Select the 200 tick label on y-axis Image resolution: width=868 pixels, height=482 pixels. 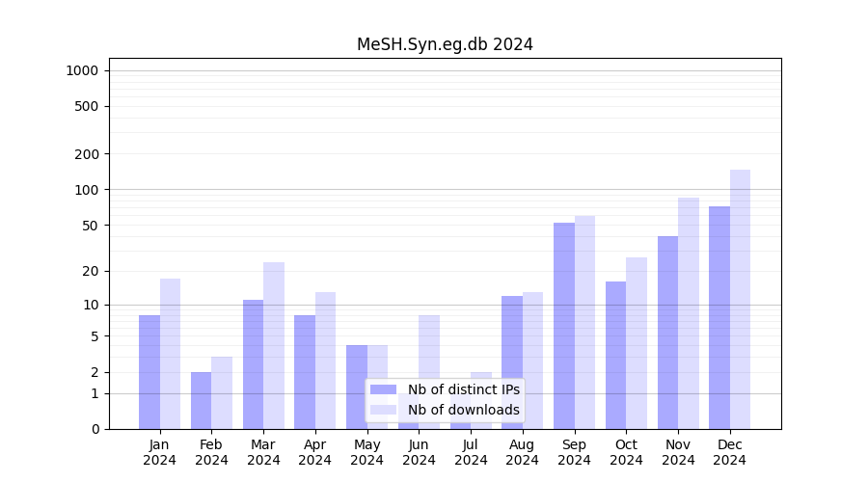[x=87, y=154]
